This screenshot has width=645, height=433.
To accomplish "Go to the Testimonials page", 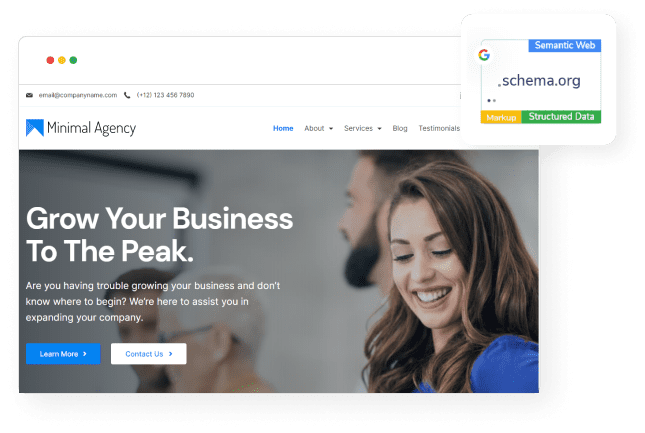I will pos(439,128).
